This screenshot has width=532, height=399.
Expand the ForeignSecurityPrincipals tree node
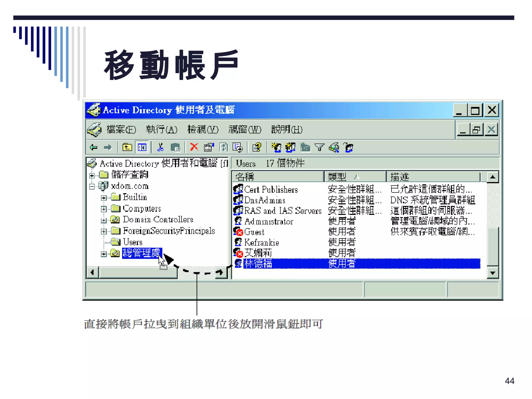pyautogui.click(x=104, y=231)
